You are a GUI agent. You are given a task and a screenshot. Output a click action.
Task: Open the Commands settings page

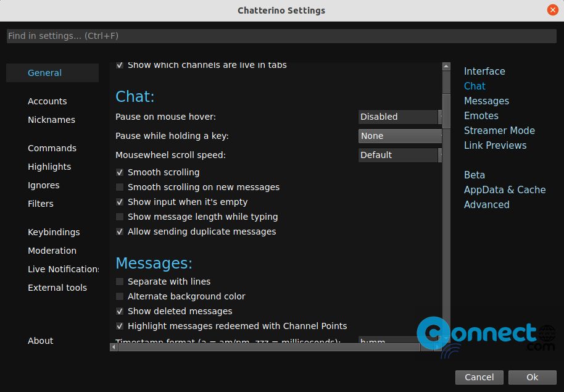click(x=52, y=148)
